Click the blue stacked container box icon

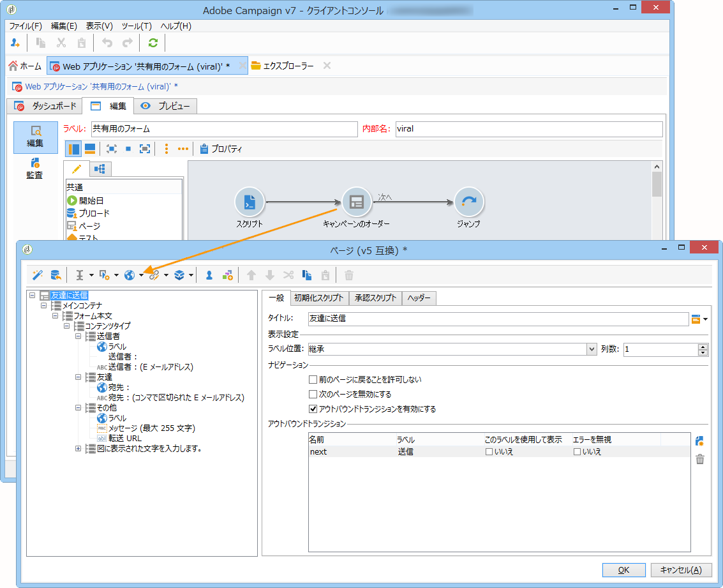[x=179, y=275]
